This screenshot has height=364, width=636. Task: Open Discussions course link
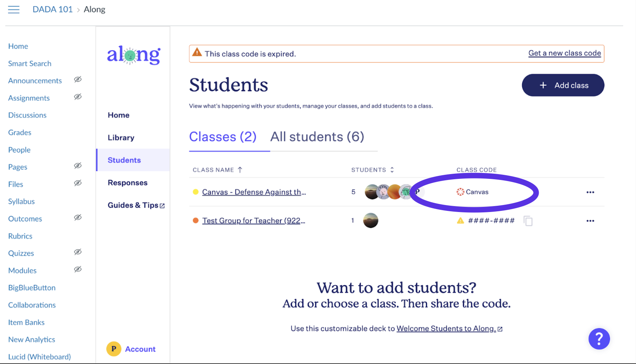coord(27,115)
